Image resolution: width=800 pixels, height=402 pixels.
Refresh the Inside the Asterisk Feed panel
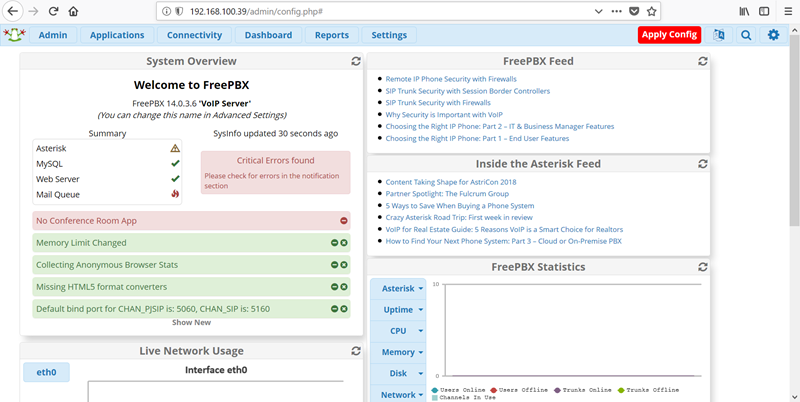(x=703, y=164)
